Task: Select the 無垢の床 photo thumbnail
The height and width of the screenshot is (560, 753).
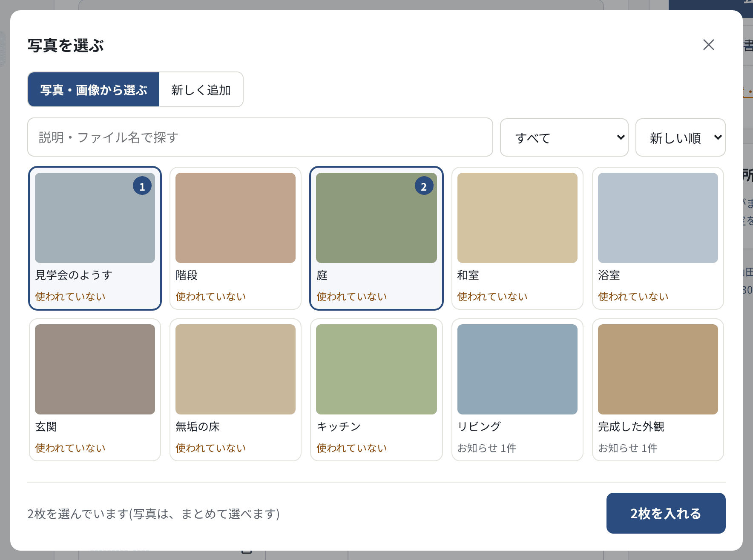Action: 236,369
